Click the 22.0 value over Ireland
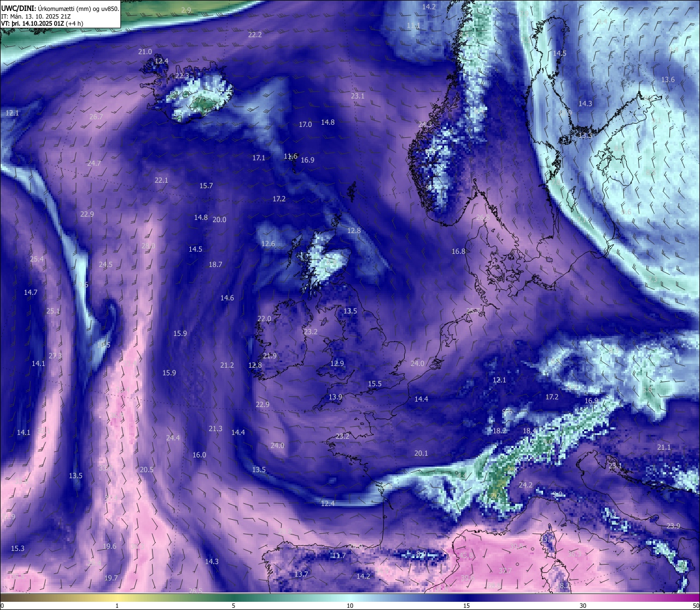700x610 pixels. pyautogui.click(x=264, y=319)
